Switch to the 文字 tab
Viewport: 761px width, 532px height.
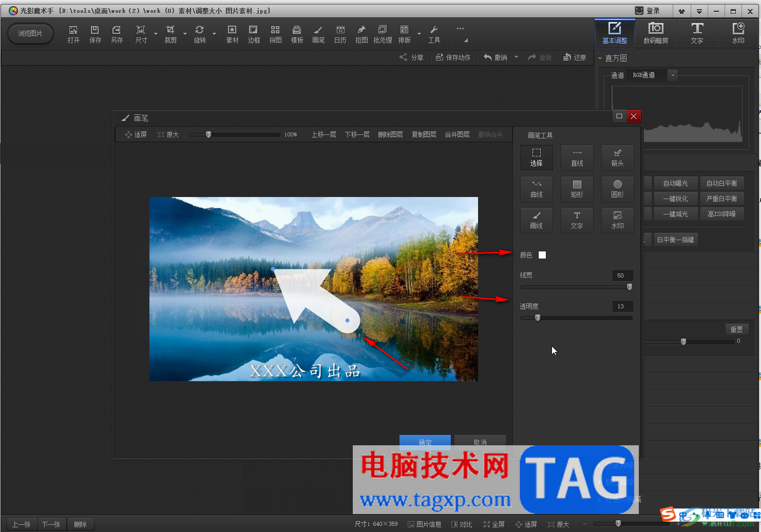[697, 33]
